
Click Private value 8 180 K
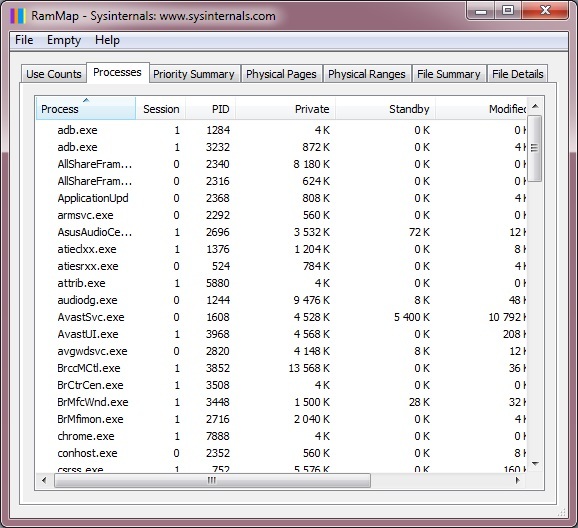(312, 164)
